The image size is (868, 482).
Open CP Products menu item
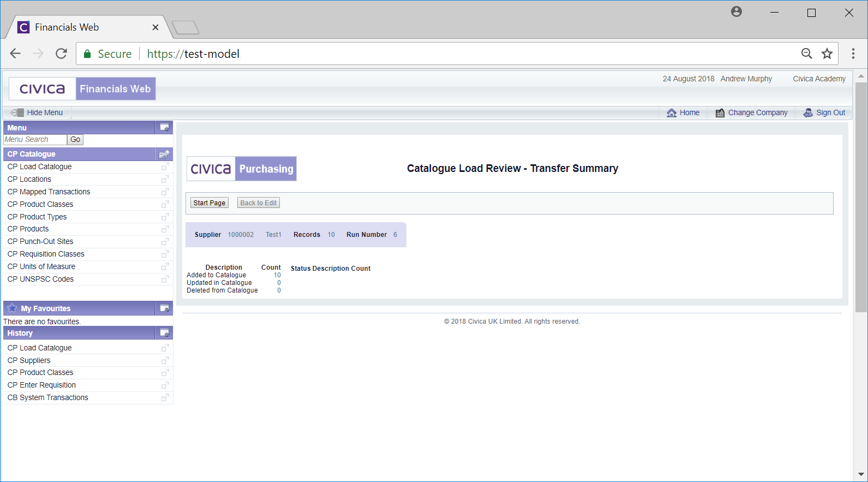(x=28, y=229)
